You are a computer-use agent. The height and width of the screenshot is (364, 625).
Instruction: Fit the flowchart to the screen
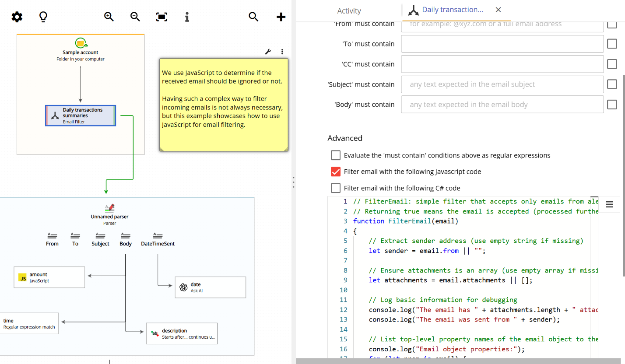coord(161,17)
